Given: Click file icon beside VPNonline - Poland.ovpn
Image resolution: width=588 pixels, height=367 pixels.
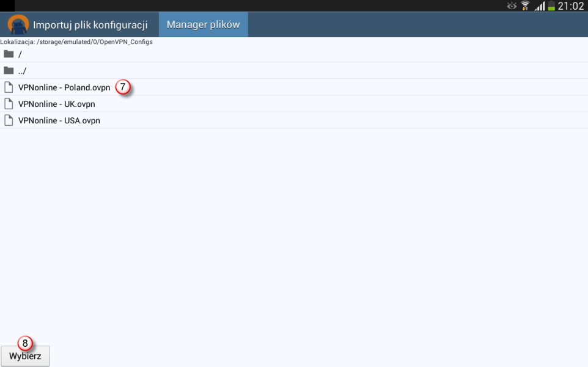Looking at the screenshot, I should (9, 87).
